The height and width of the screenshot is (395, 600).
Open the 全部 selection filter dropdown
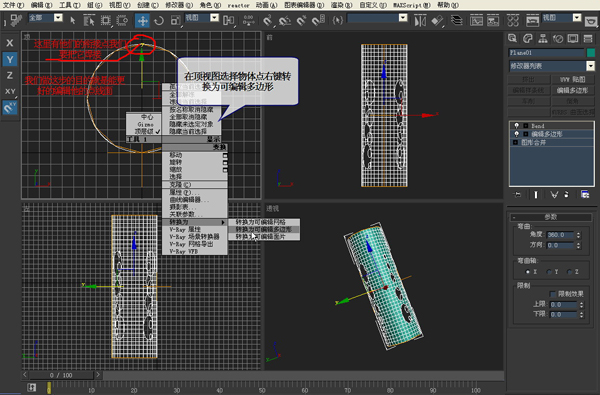coord(58,18)
